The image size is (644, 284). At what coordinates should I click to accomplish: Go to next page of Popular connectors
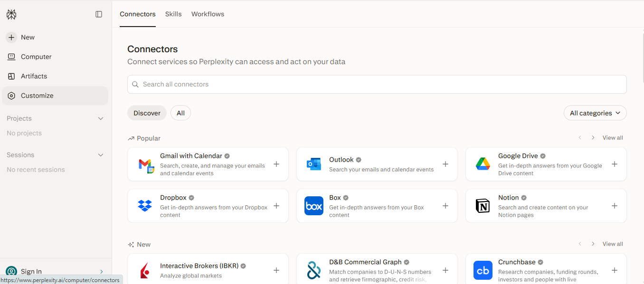593,137
